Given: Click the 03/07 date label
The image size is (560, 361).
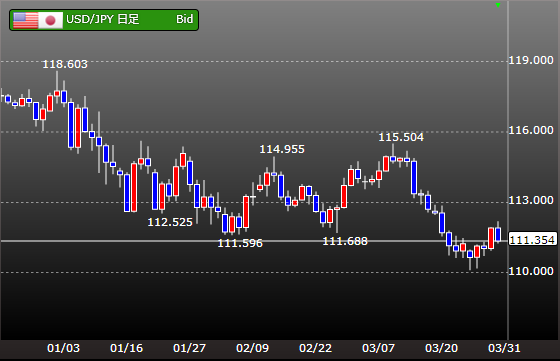Looking at the screenshot, I should point(378,348).
